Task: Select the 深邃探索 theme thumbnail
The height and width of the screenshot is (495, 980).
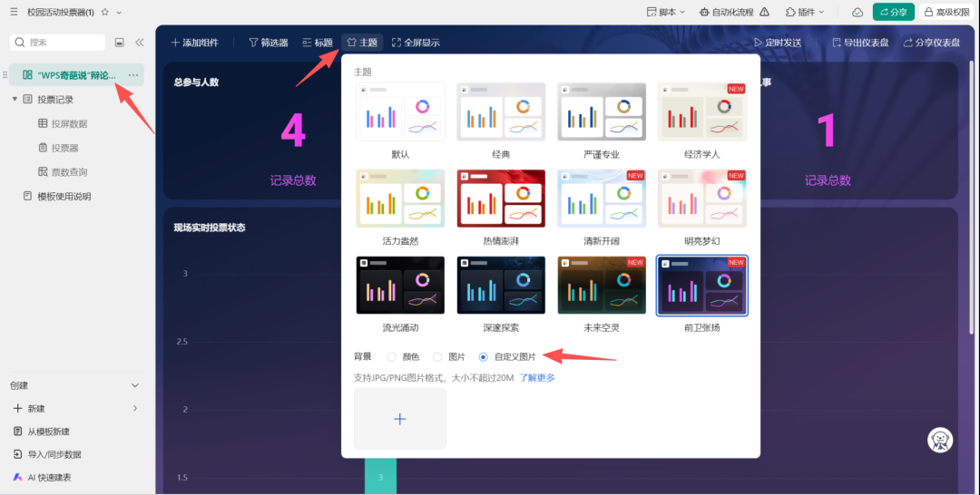Action: point(501,286)
